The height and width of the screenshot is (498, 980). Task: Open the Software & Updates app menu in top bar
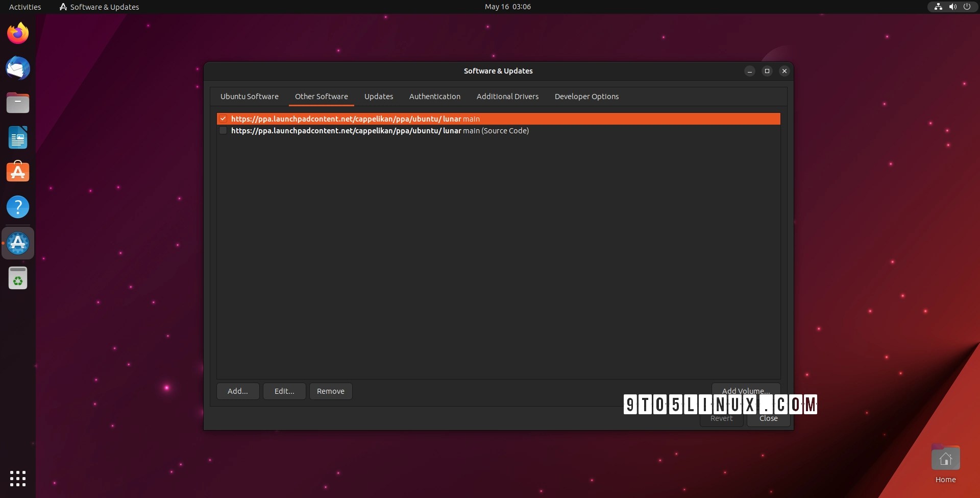[x=100, y=7]
